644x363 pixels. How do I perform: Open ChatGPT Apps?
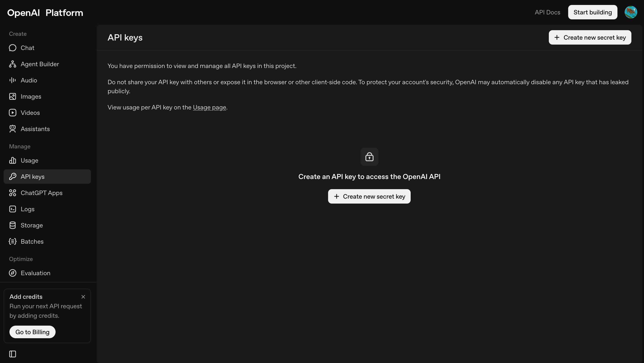[x=41, y=193]
